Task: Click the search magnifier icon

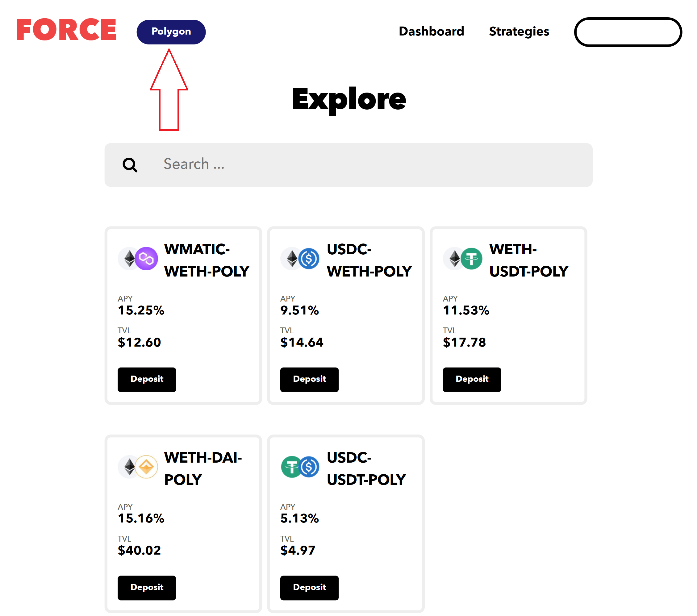Action: click(x=130, y=165)
